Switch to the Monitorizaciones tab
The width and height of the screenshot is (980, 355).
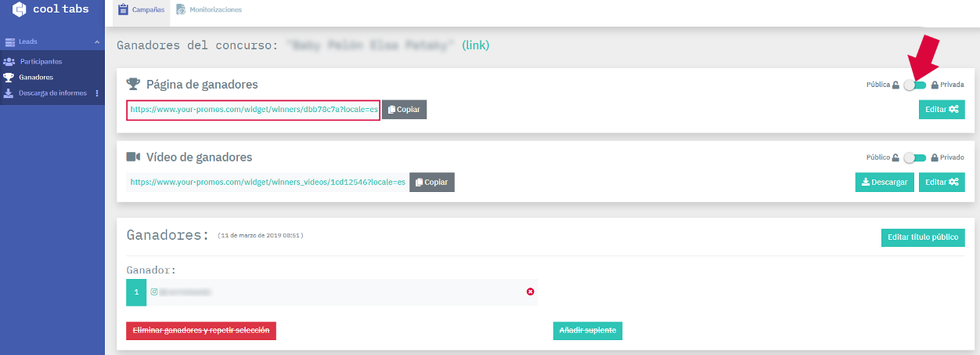click(209, 10)
